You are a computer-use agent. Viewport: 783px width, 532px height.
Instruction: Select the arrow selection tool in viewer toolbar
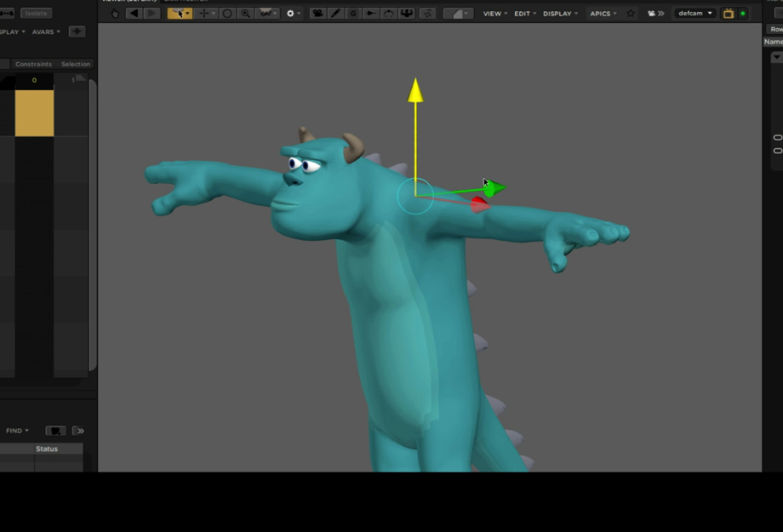point(180,14)
